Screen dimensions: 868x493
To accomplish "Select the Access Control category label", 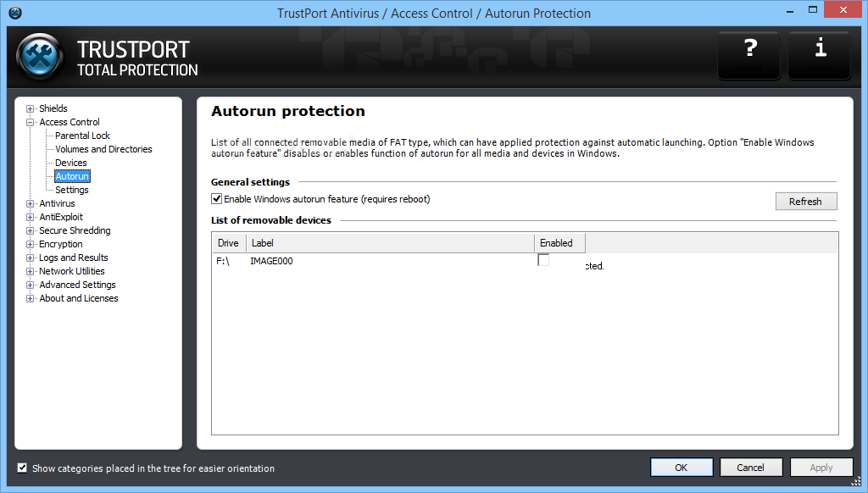I will (x=70, y=122).
